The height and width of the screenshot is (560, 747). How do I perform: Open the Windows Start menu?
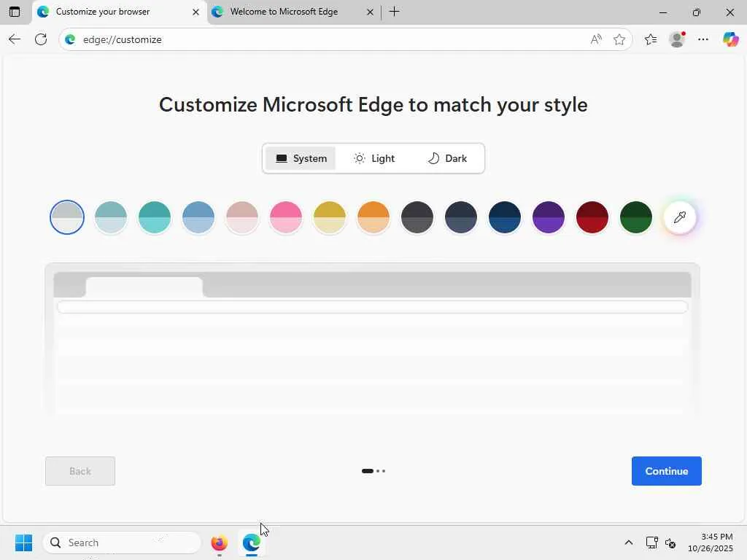[x=23, y=542]
